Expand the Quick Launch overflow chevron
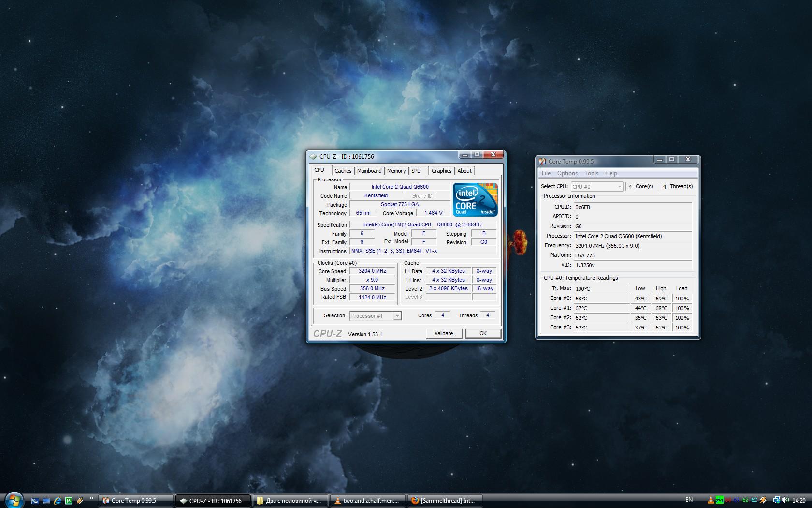This screenshot has width=812, height=508. tap(91, 498)
